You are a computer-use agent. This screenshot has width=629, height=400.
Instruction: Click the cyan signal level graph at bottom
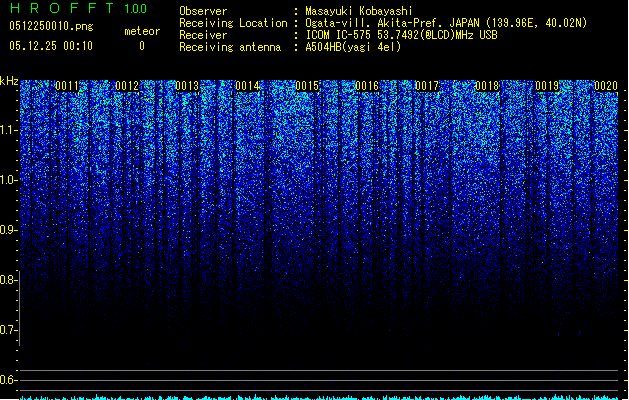[x=319, y=397]
